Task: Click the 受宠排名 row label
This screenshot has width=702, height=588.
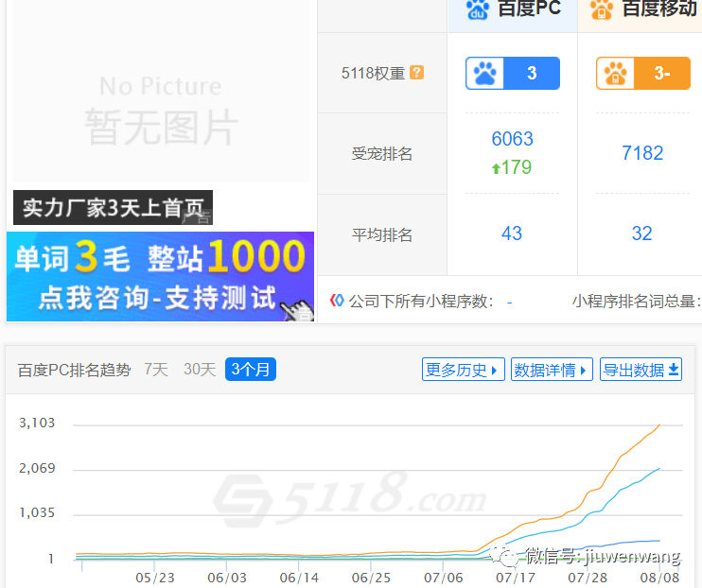Action: [382, 153]
